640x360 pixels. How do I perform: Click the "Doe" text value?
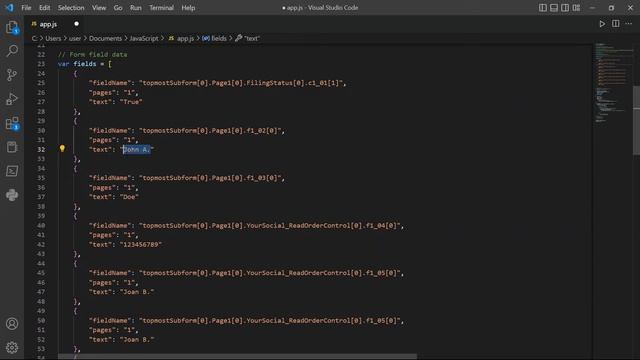129,197
